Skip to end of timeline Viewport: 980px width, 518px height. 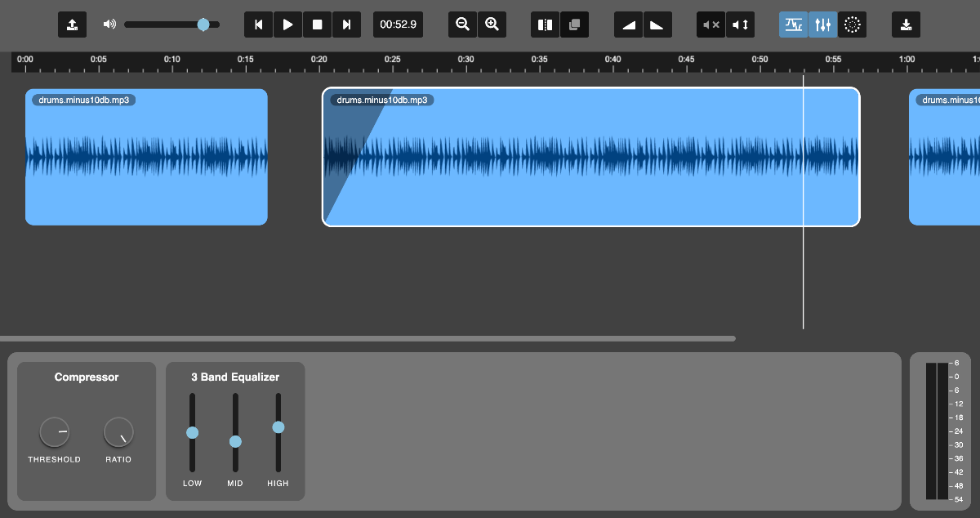(346, 25)
